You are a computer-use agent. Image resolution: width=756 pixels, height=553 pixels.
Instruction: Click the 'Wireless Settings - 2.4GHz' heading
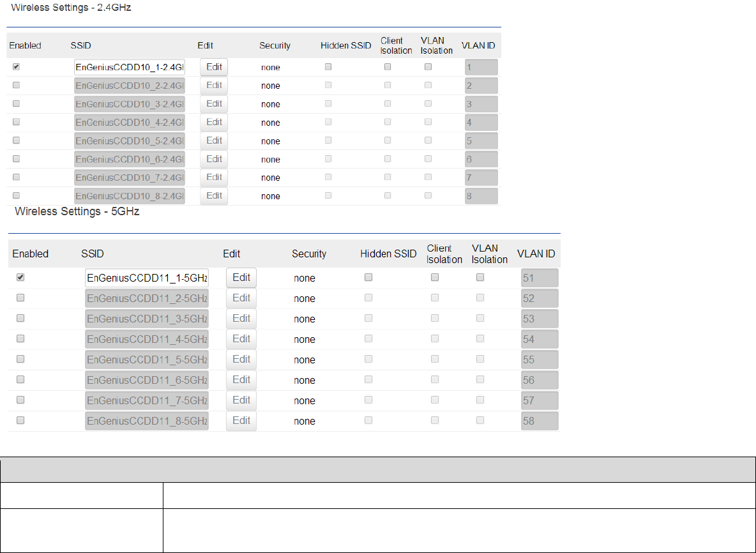point(71,8)
